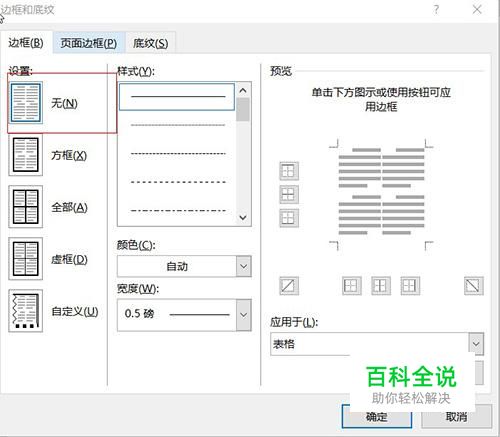Screen dimensions: 500x437
Task: Select the dash-dot line style
Action: coord(178,211)
